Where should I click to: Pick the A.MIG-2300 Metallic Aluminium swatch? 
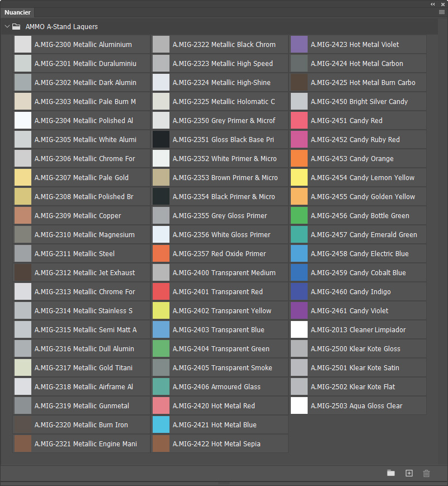[x=23, y=44]
